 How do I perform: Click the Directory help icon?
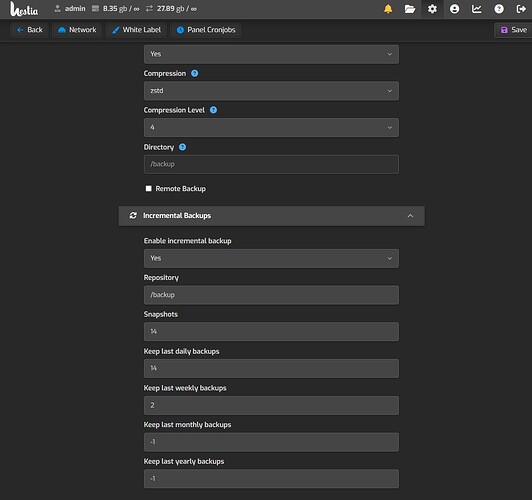coord(182,147)
